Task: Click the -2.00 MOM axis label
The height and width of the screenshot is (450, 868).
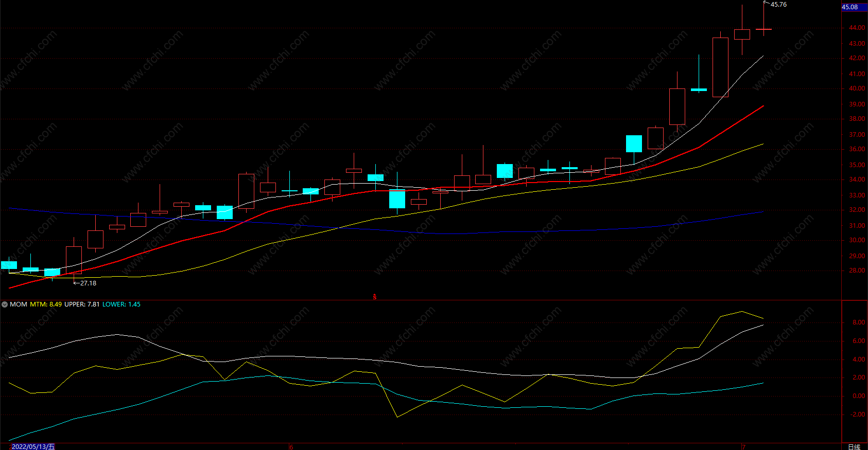Action: (858, 415)
